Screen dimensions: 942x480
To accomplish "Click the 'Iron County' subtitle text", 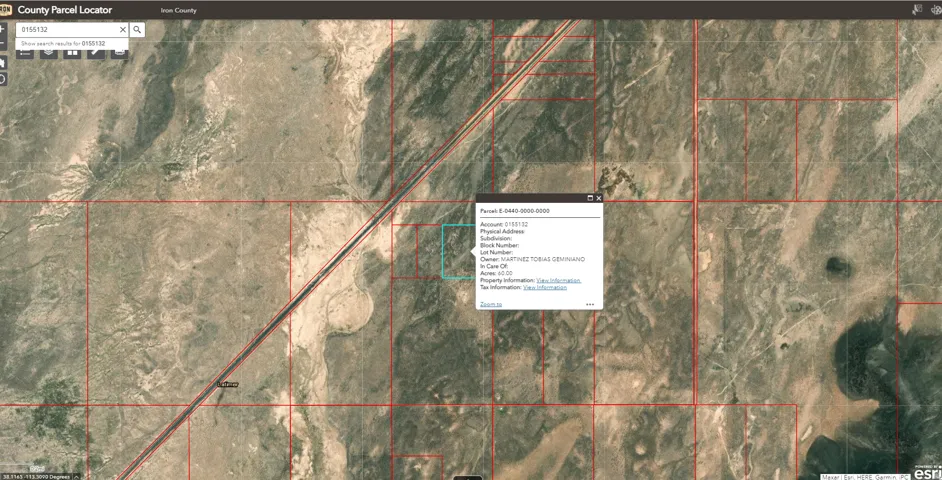I will [x=178, y=11].
